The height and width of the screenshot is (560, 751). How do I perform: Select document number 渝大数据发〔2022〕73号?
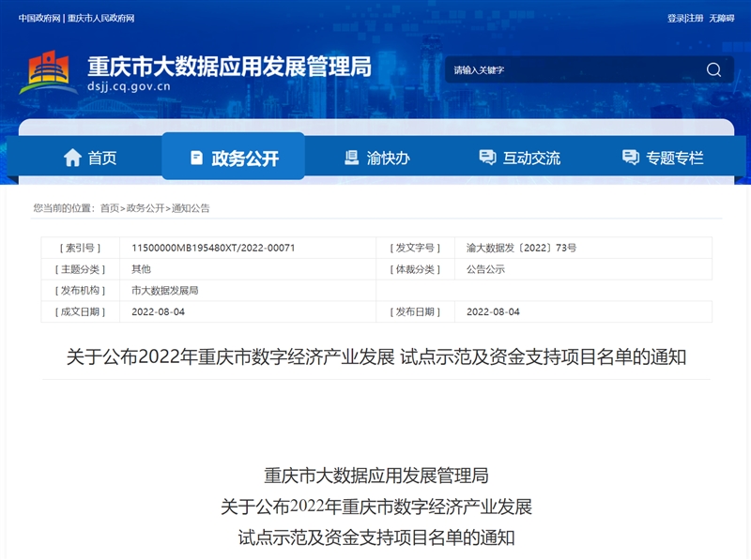[522, 248]
